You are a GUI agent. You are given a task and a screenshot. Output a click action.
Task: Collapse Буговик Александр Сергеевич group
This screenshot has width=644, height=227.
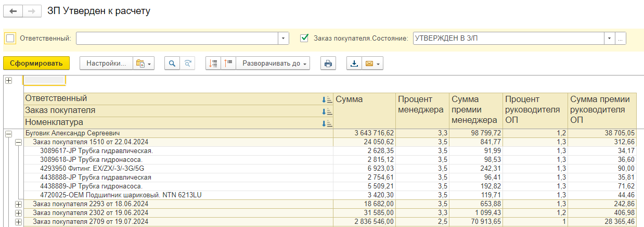tap(8, 134)
